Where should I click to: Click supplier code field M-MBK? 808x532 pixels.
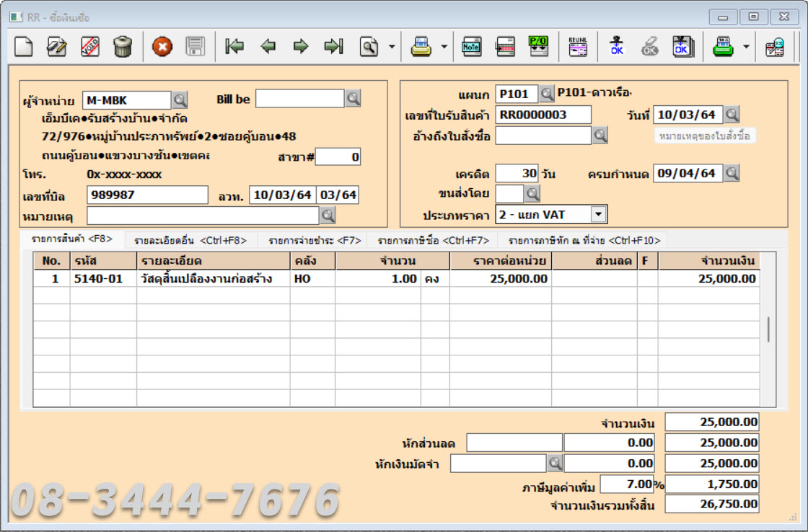coord(127,100)
